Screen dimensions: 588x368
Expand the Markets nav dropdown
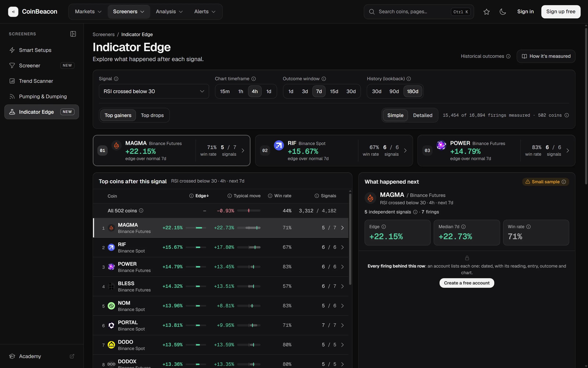[x=88, y=12]
